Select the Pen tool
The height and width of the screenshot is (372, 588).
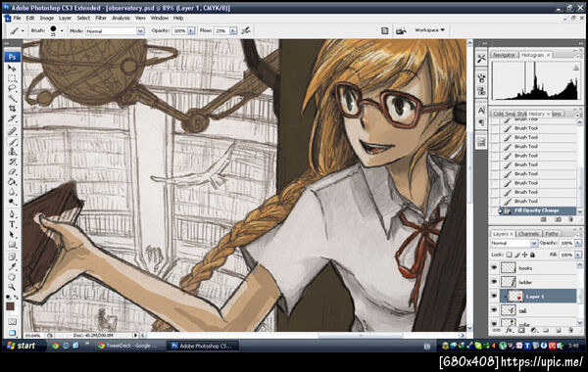tap(12, 214)
